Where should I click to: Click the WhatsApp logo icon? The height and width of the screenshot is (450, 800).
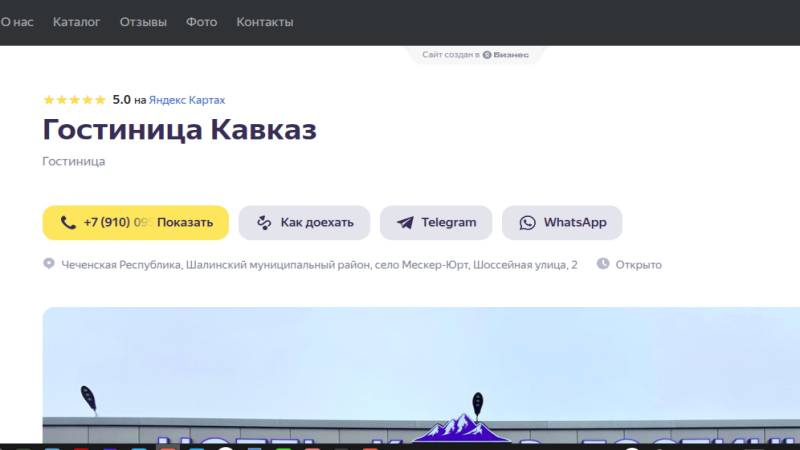point(527,223)
